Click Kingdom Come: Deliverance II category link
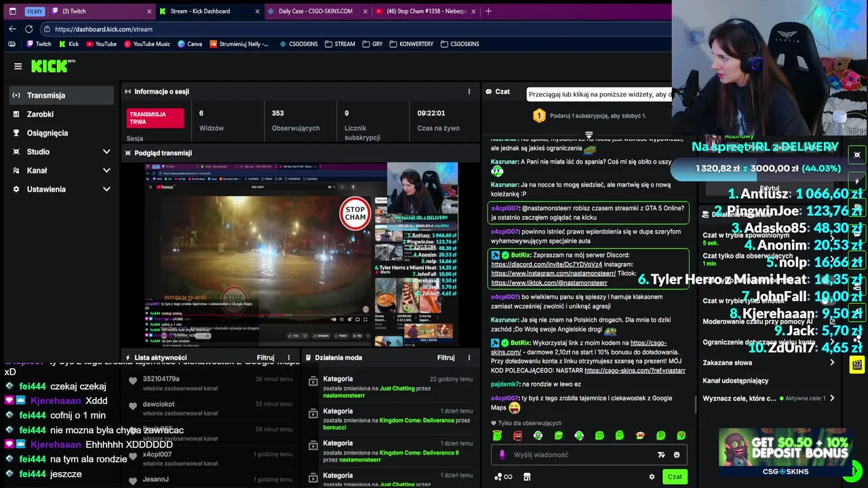Image resolution: width=868 pixels, height=488 pixels. 419,453
